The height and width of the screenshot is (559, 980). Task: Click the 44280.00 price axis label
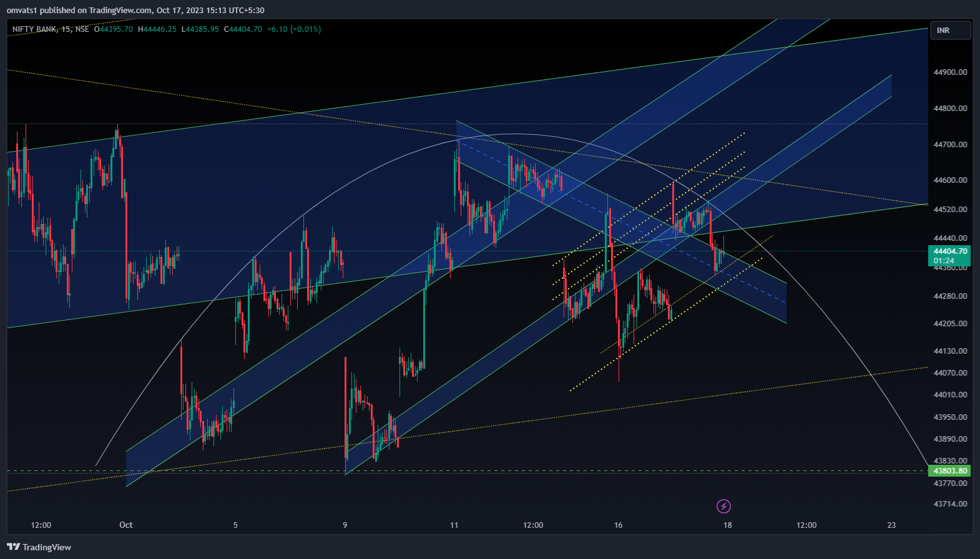tap(950, 296)
